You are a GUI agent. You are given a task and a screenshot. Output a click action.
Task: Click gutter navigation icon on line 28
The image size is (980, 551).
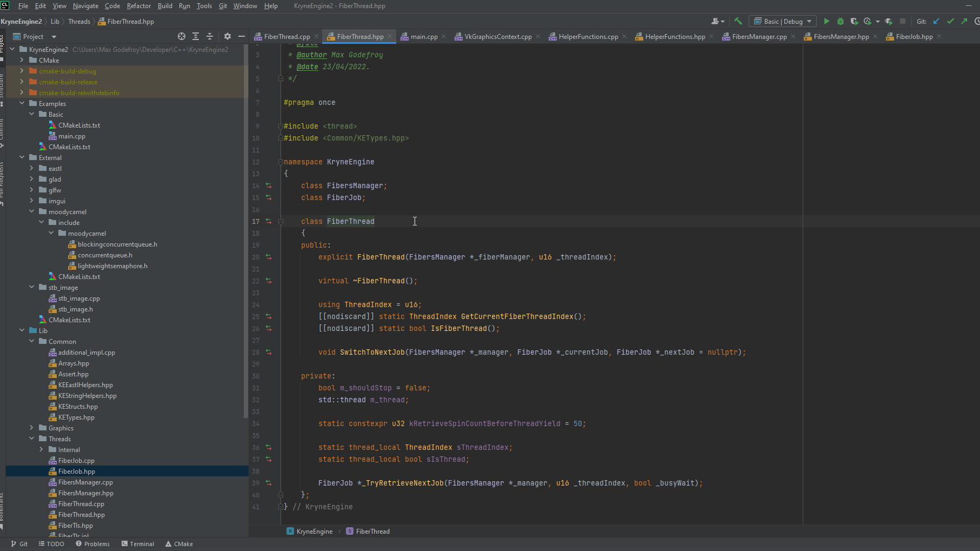coord(269,352)
